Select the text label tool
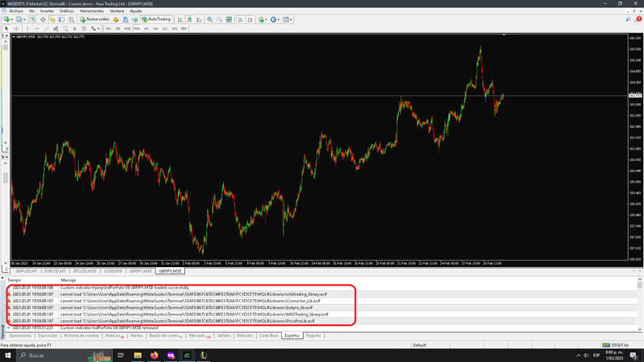This screenshot has width=644, height=362. click(84, 29)
